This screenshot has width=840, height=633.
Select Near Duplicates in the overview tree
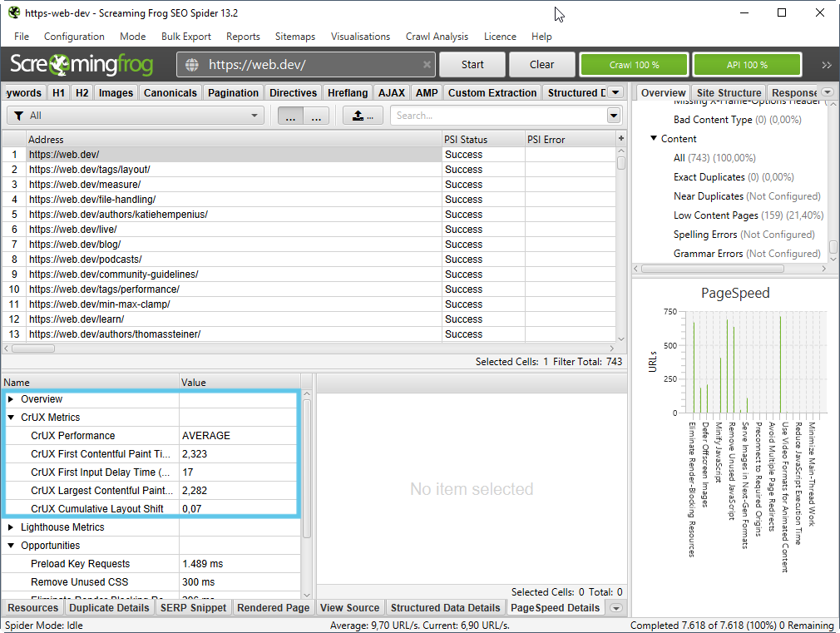(x=746, y=196)
